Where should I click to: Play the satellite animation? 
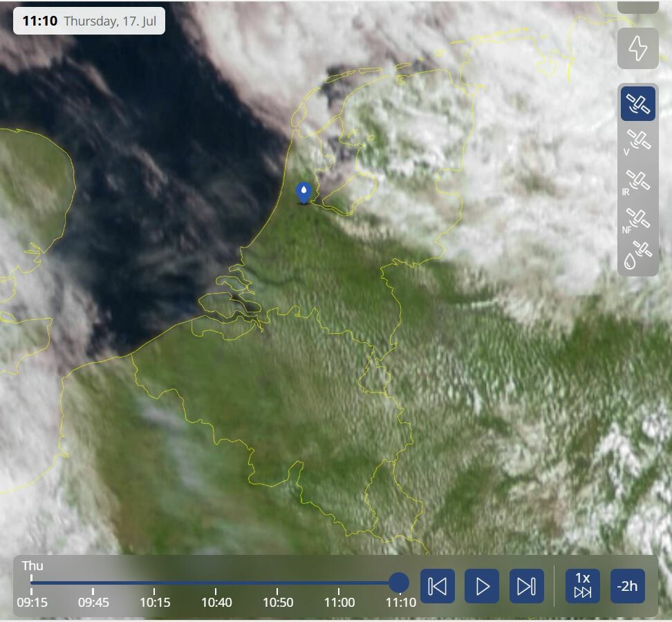482,586
